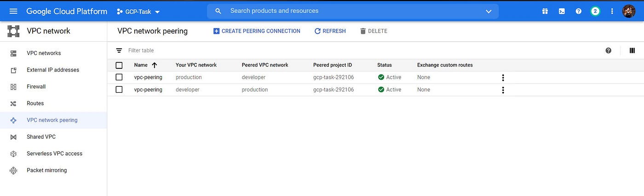This screenshot has width=644, height=196.
Task: Open the vertical dots settings menu in header
Action: (612, 11)
